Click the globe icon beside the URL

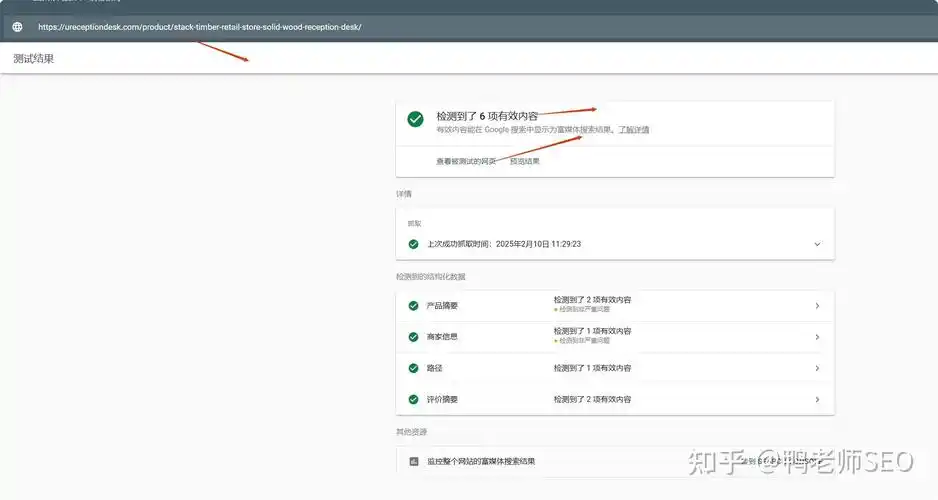(17, 27)
